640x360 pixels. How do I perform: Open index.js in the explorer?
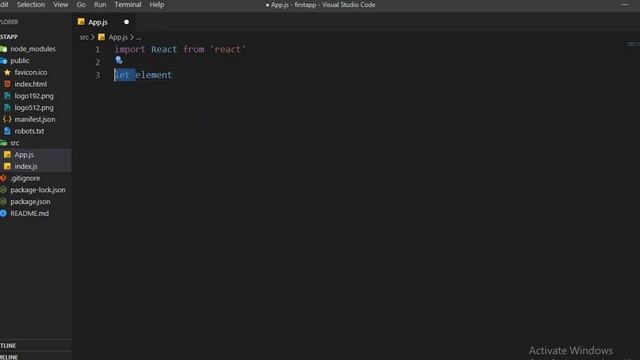[26, 167]
